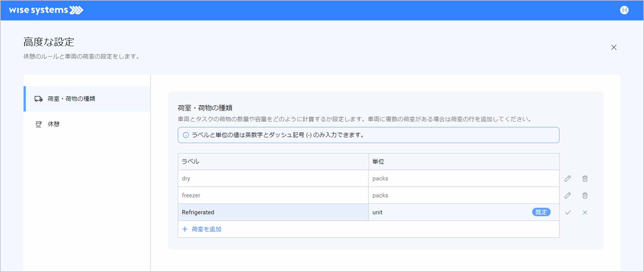Click pencil icon for freezer row
This screenshot has width=644, height=272.
568,195
